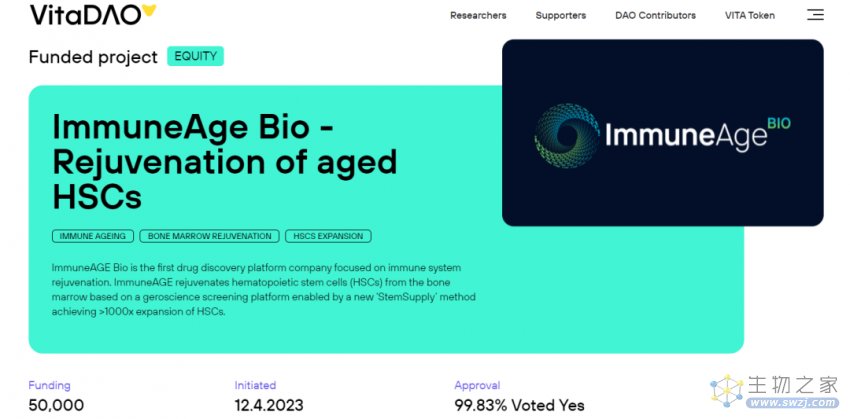
Task: Click the ImmuneAge Bio project title
Action: coord(224,162)
